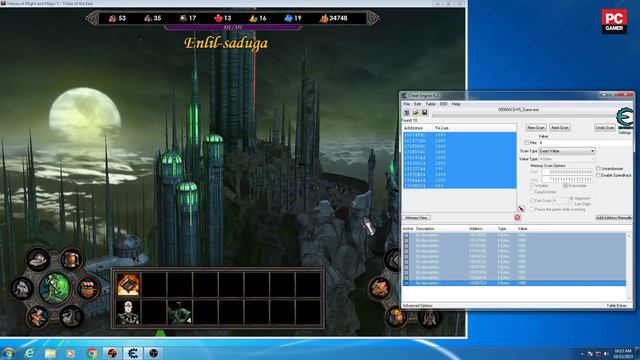Open the Value Type dropdown

click(x=567, y=159)
